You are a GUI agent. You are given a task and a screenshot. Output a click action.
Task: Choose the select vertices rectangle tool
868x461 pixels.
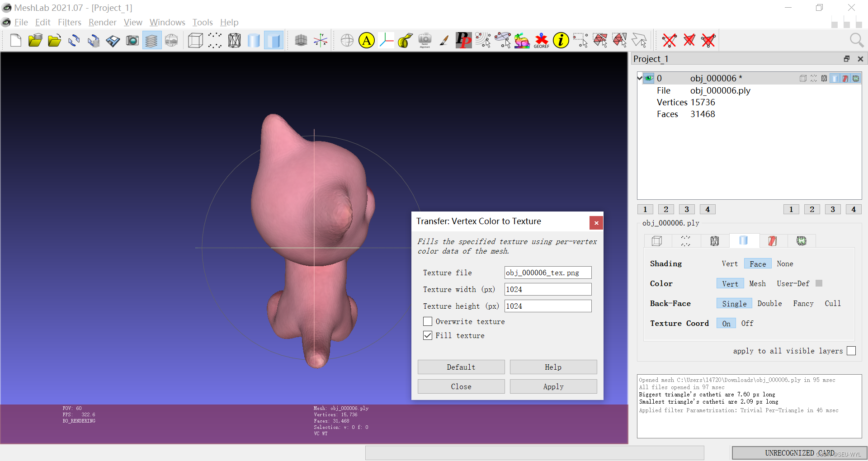580,41
